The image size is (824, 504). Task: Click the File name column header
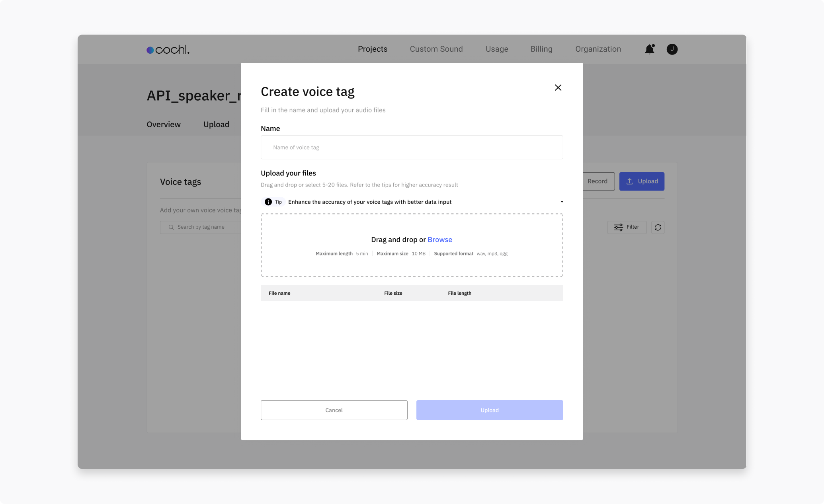(279, 293)
